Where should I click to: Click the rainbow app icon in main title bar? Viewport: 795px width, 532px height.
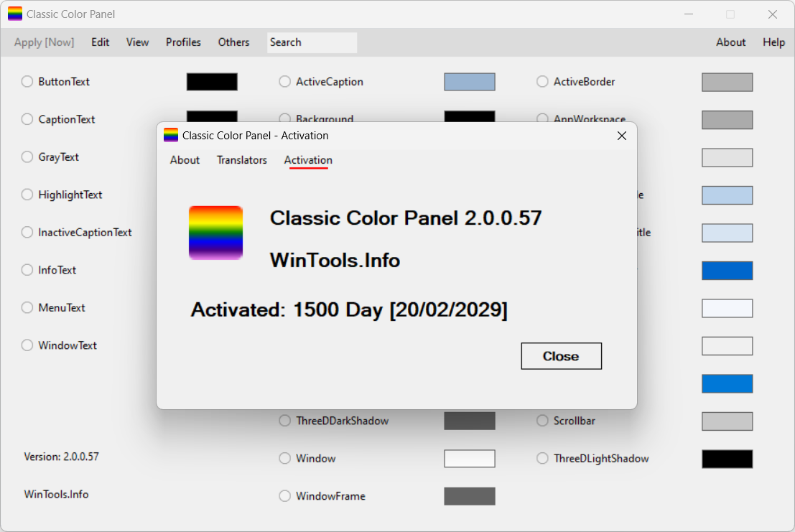(x=15, y=14)
